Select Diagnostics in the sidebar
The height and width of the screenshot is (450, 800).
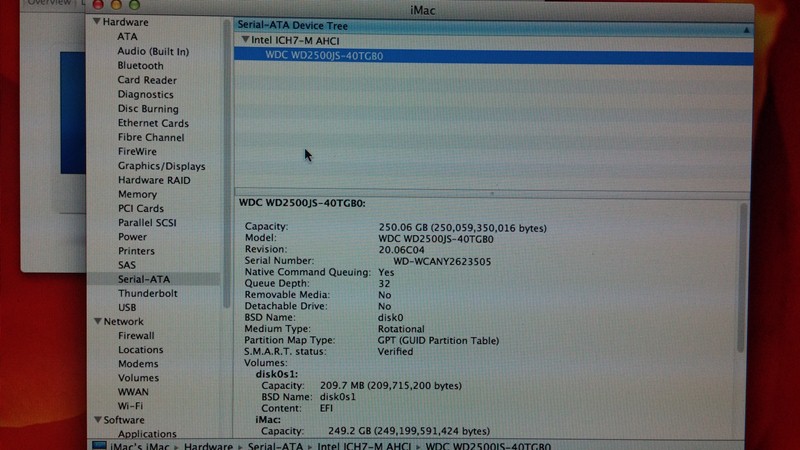pos(145,94)
